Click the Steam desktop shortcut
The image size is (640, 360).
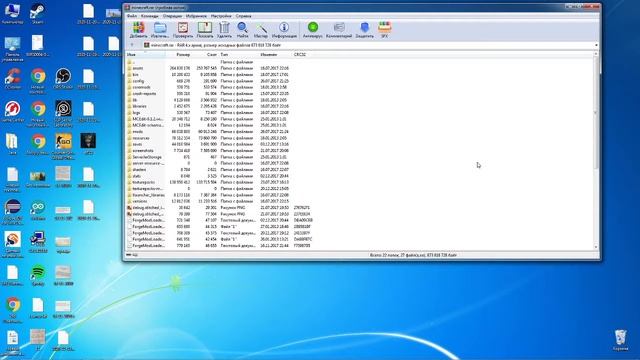tap(38, 13)
